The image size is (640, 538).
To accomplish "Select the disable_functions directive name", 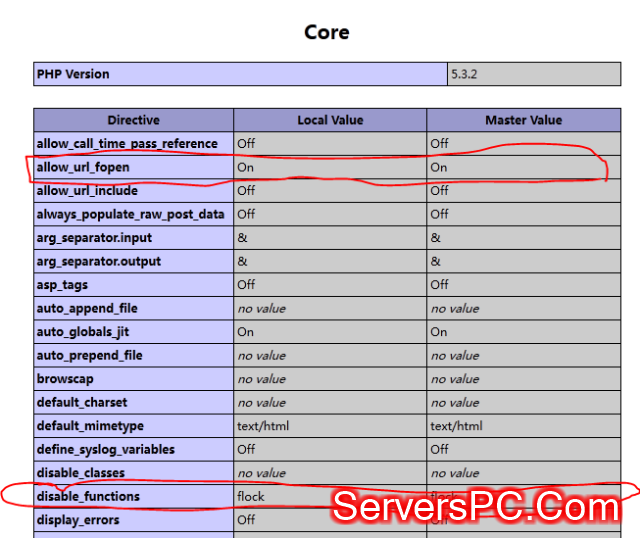I will (88, 496).
